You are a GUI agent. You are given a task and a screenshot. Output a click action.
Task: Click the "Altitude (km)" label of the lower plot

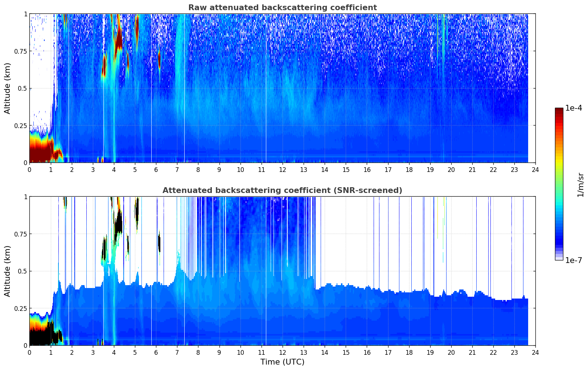click(x=8, y=271)
